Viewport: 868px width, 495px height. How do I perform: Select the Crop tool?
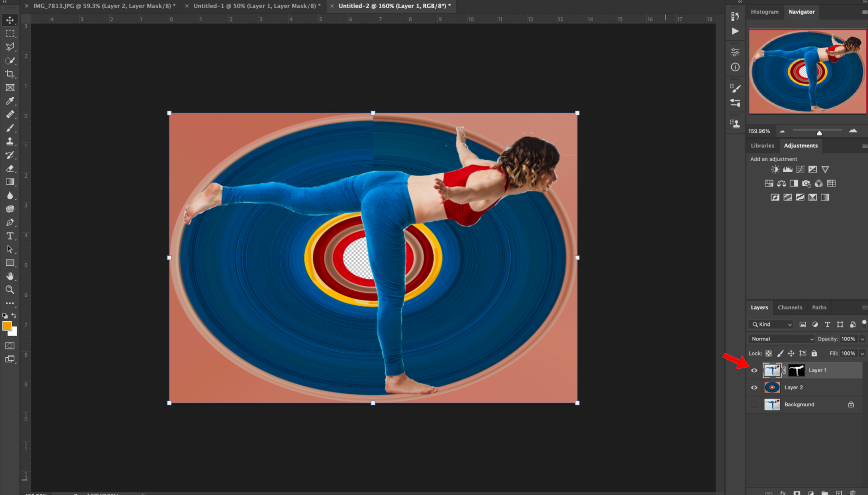[x=10, y=74]
